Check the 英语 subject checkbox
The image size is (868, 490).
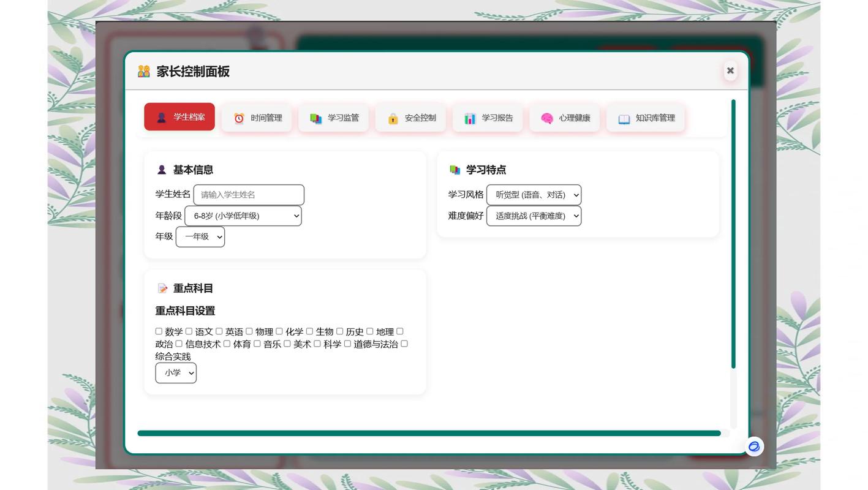point(219,331)
